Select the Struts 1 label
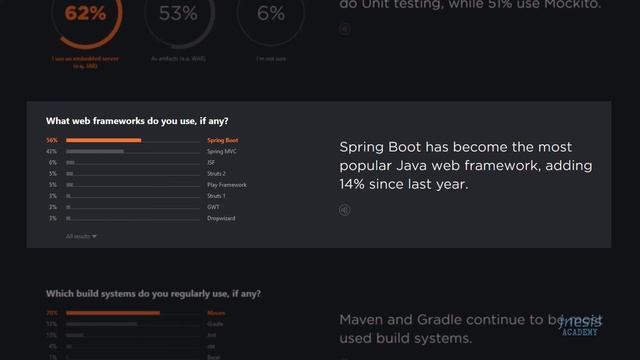The height and width of the screenshot is (360, 640). point(216,196)
